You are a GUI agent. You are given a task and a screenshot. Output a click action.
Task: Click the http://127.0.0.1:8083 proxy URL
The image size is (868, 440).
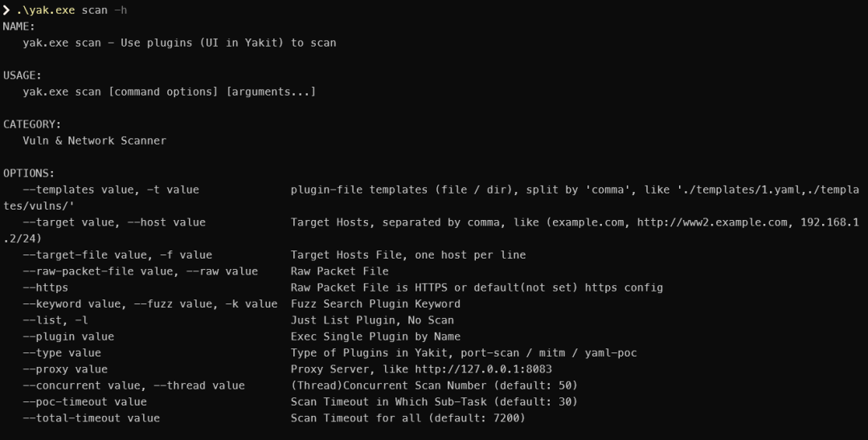click(x=483, y=369)
